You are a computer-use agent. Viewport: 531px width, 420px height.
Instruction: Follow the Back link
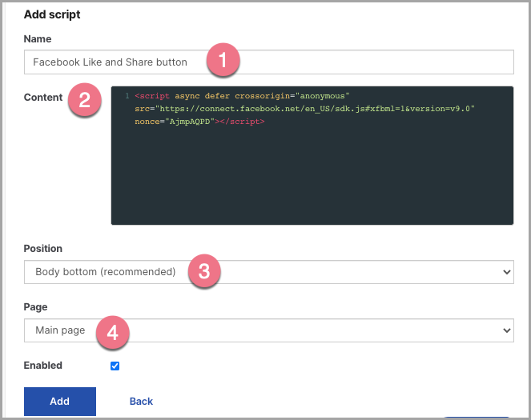(x=141, y=402)
